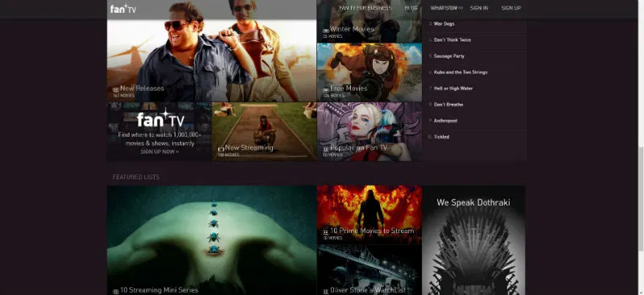This screenshot has width=644, height=295.
Task: Open Popular on Fan TV collection title
Action: (359, 148)
